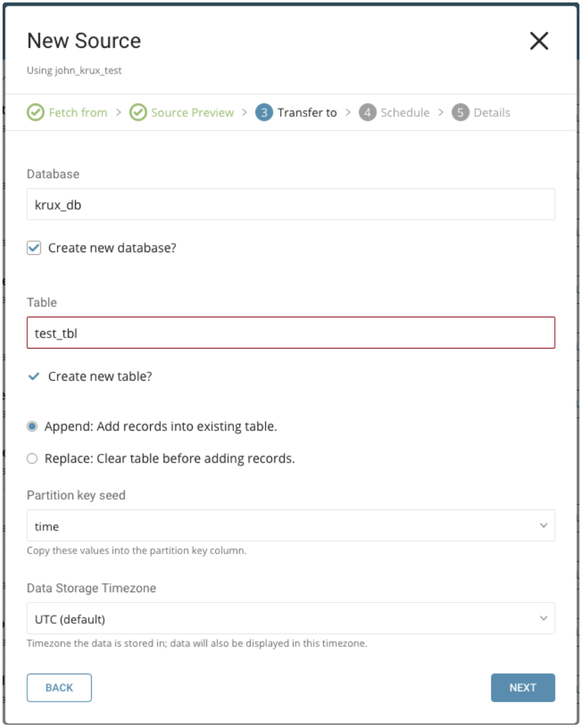The image size is (582, 728).
Task: Click the step 3 circle icon
Action: [264, 112]
